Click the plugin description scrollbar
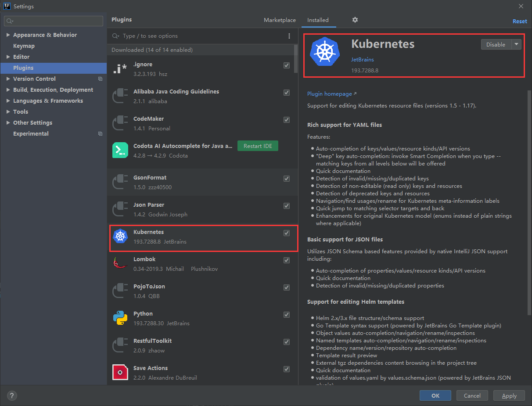This screenshot has width=532, height=406. [528, 202]
